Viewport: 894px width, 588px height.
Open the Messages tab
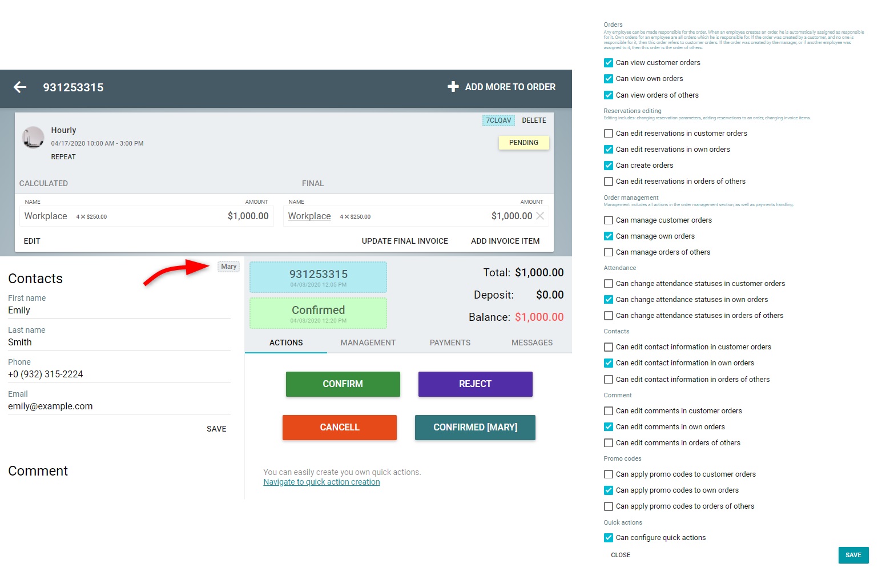coord(531,343)
